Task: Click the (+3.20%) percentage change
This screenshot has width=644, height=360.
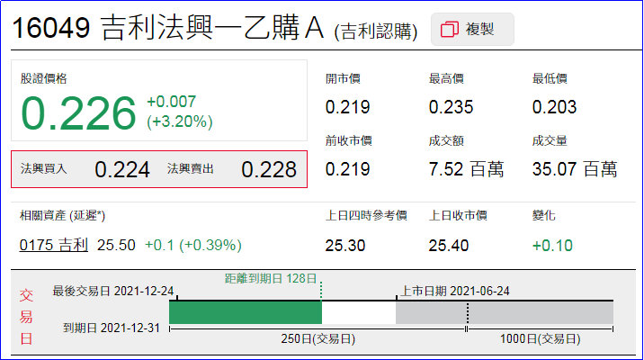Action: click(180, 121)
